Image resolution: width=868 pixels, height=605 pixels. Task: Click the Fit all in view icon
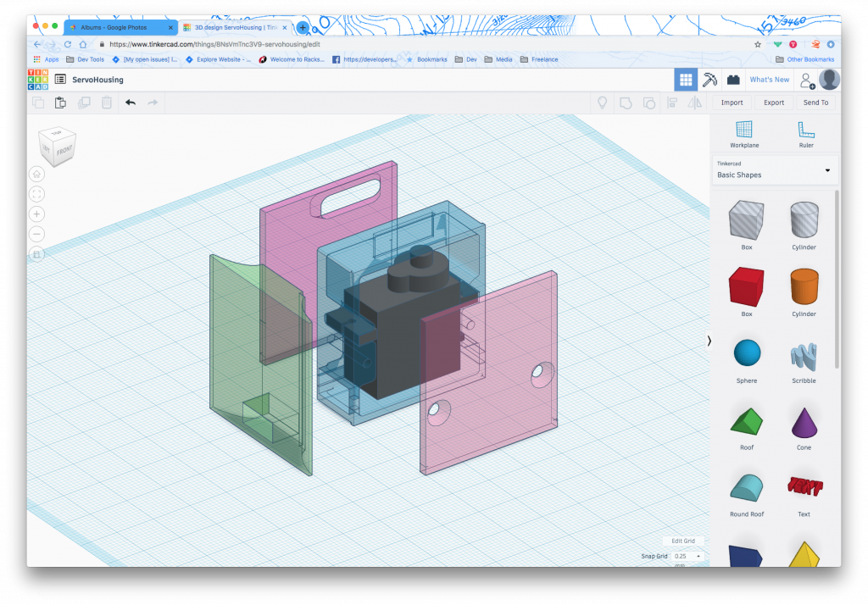37,194
